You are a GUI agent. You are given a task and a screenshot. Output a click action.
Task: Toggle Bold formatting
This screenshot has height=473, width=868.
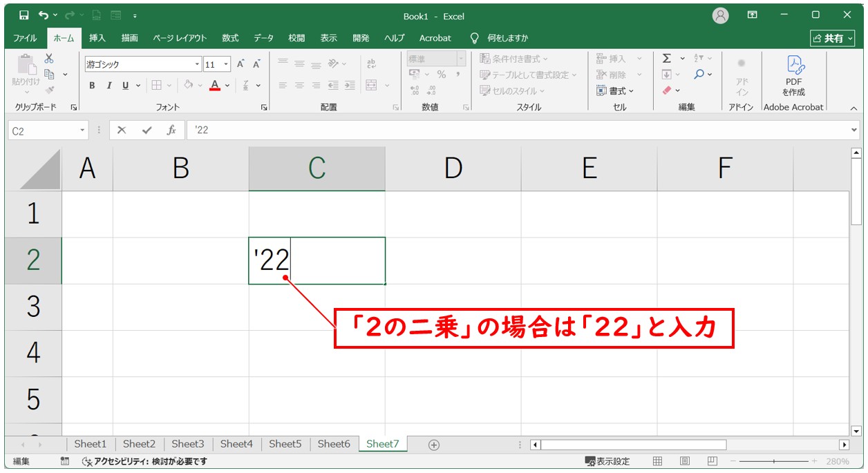(92, 86)
